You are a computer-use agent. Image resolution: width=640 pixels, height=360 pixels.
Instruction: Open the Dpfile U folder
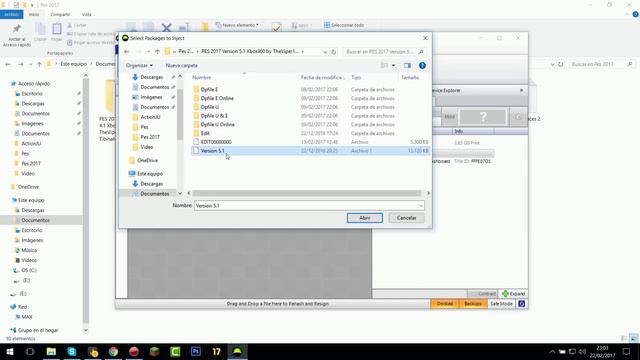click(209, 107)
